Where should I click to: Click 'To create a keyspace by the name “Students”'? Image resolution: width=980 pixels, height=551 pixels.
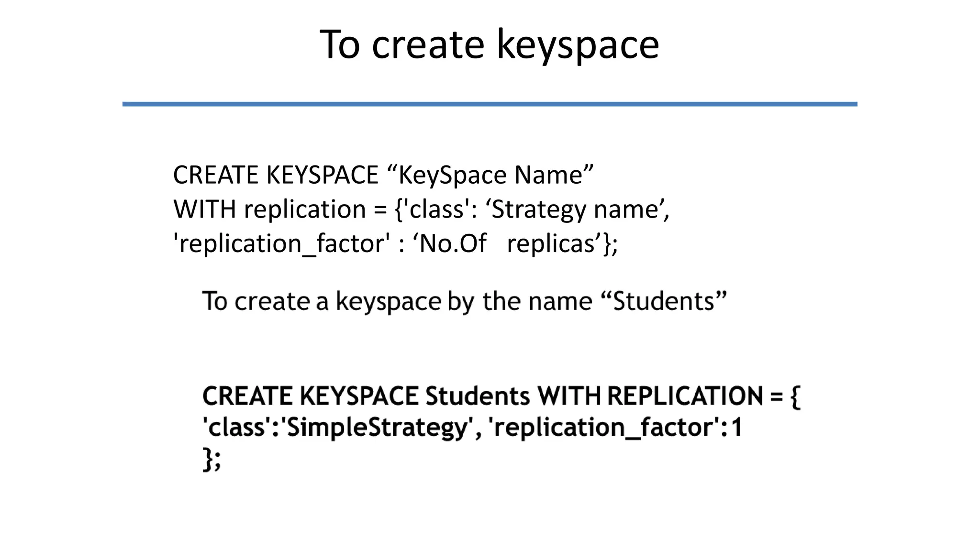click(x=465, y=301)
